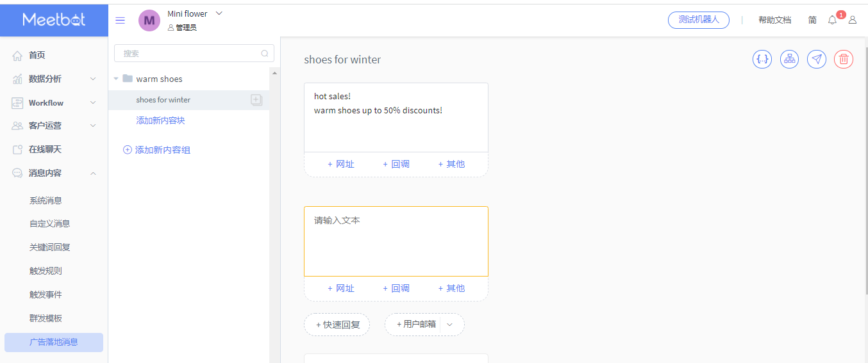Add 回调 to the empty text card
The width and height of the screenshot is (868, 363).
tap(396, 288)
